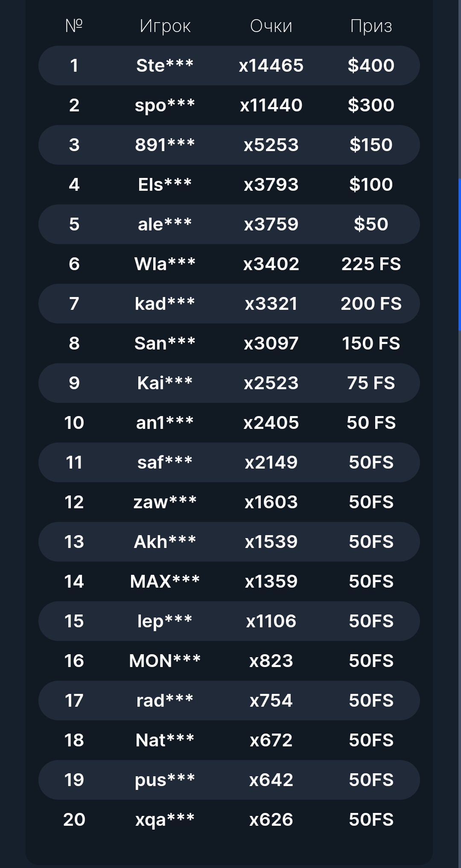Viewport: 461px width, 868px height.
Task: Click the Очки column header
Action: click(271, 26)
